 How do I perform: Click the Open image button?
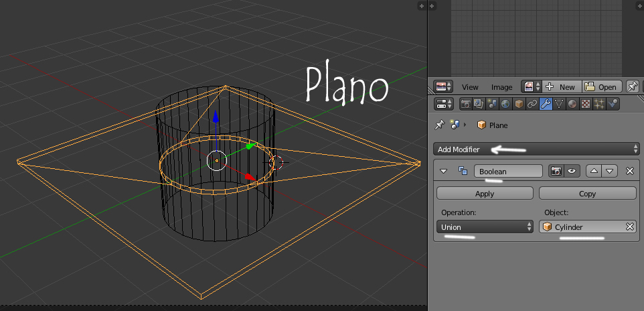pos(600,87)
